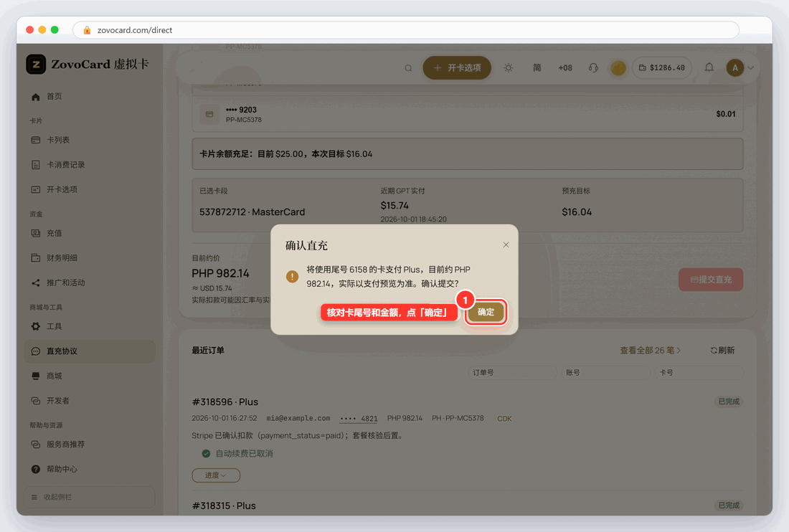
Task: Select 直充协议 in the sidebar
Action: coord(90,351)
